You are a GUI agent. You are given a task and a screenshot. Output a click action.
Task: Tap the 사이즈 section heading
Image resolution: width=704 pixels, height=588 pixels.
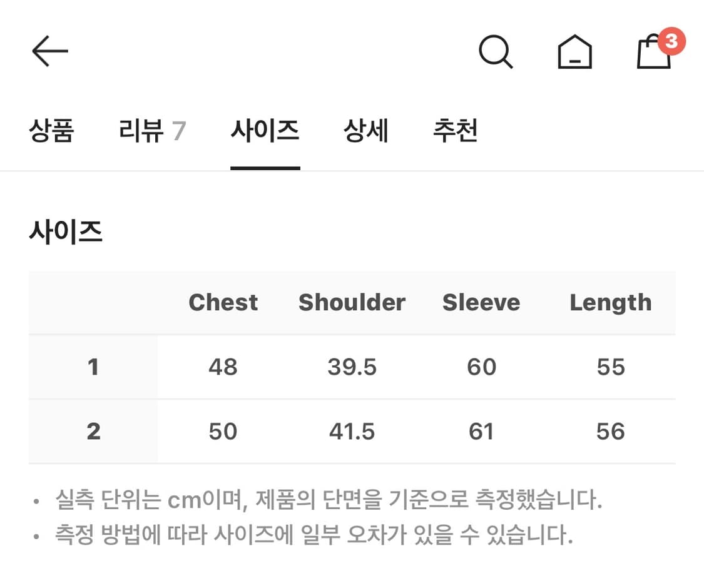tap(67, 231)
